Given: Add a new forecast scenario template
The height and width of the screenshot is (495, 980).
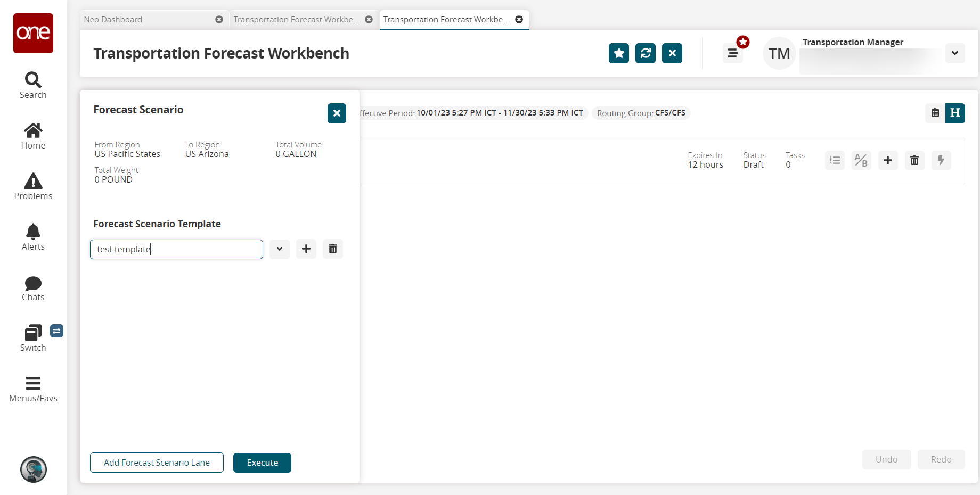Looking at the screenshot, I should tap(306, 249).
